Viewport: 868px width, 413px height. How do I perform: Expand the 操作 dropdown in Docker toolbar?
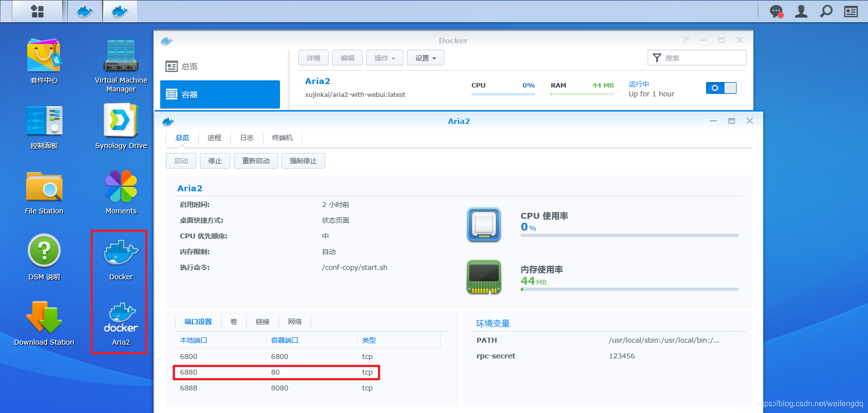click(385, 58)
